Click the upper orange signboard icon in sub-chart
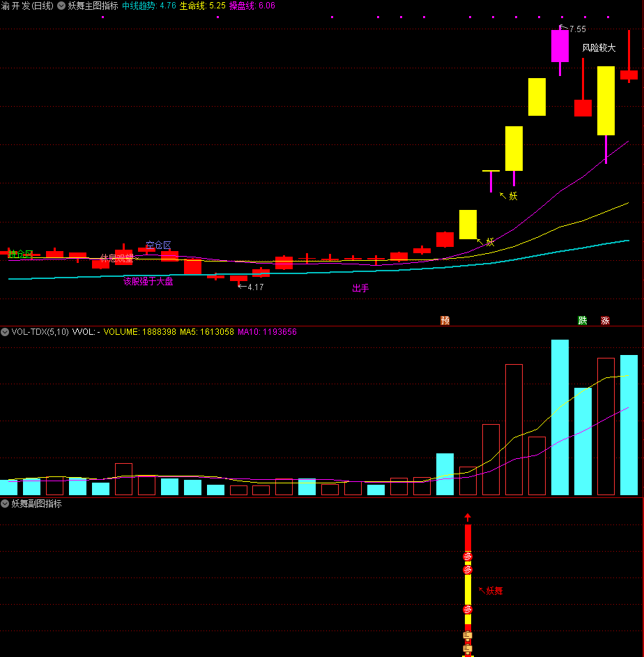Screen dimensions: 644x657 pos(468,635)
